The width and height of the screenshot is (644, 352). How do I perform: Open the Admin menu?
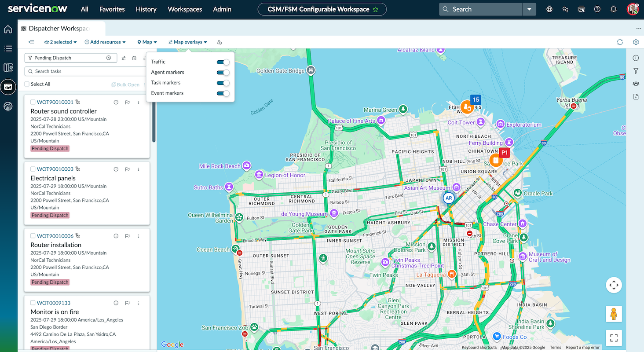pyautogui.click(x=222, y=9)
